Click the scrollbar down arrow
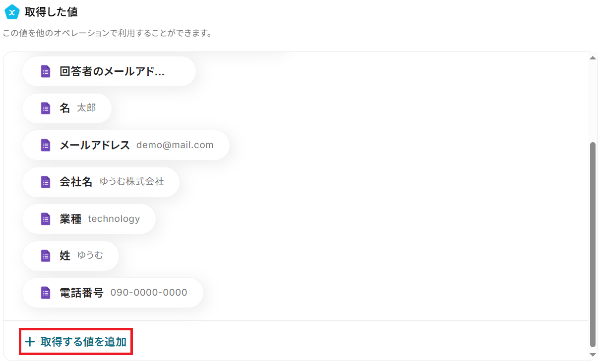Image resolution: width=601 pixels, height=364 pixels. 593,355
